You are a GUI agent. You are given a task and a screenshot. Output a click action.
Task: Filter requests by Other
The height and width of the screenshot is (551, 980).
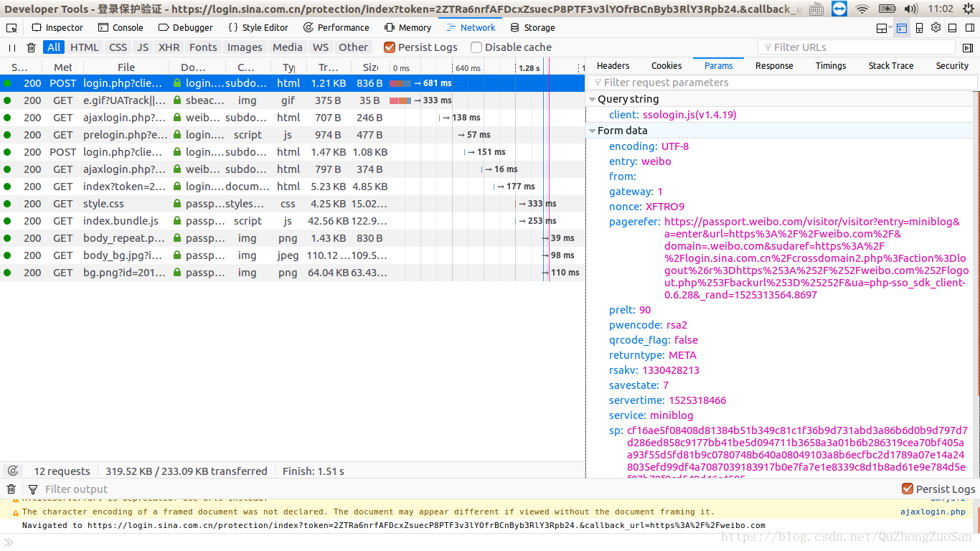click(353, 47)
